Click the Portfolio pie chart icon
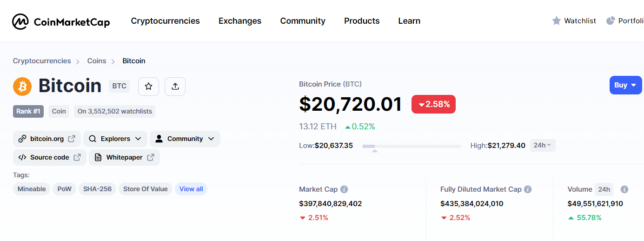Viewport: 644px width, 241px height. [611, 21]
